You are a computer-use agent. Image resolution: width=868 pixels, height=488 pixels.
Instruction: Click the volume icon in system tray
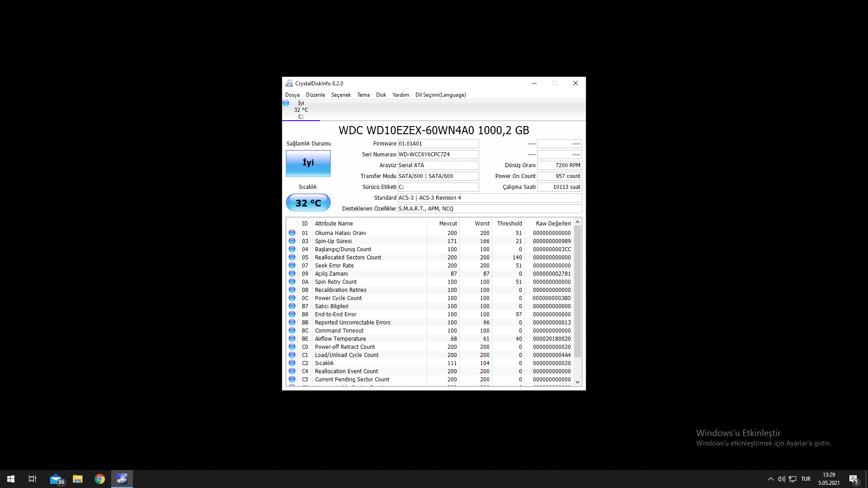781,479
